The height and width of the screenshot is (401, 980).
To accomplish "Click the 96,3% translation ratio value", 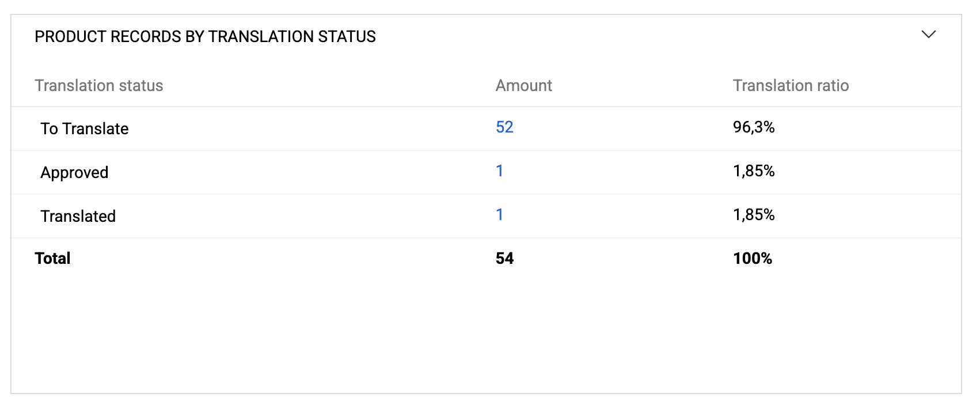I will (754, 128).
